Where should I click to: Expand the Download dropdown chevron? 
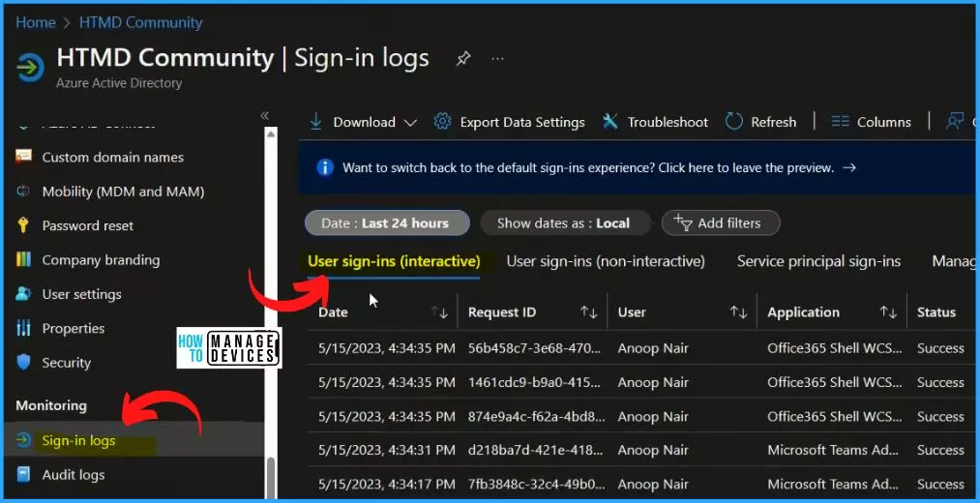pos(410,123)
